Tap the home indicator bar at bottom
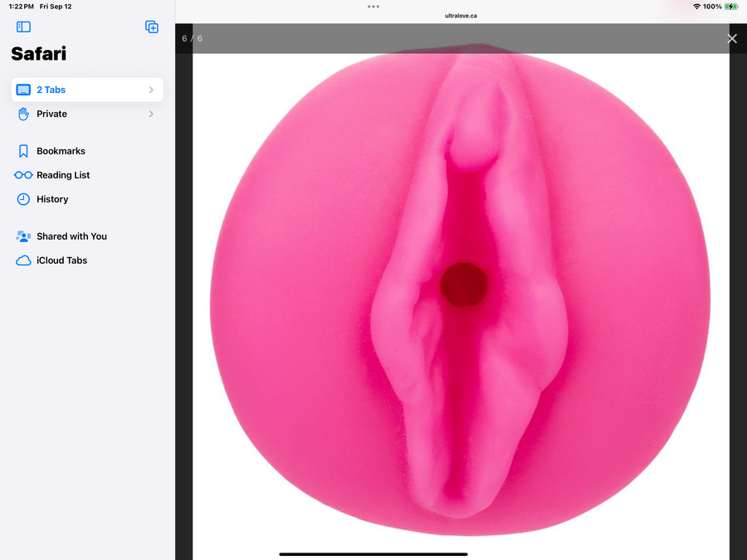 tap(373, 553)
